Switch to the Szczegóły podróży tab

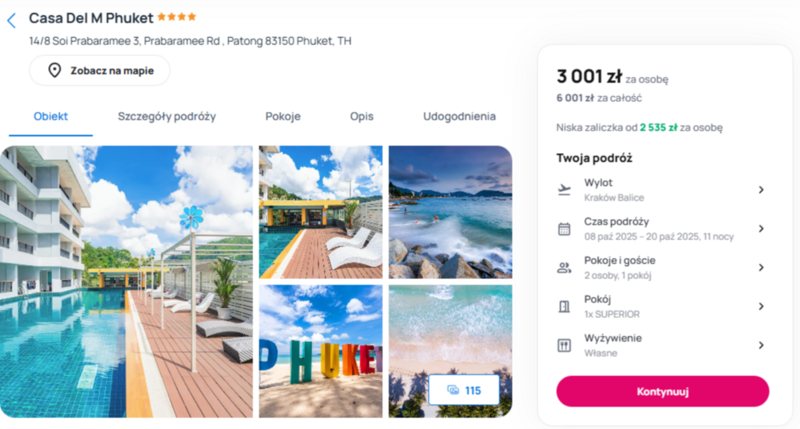point(167,116)
